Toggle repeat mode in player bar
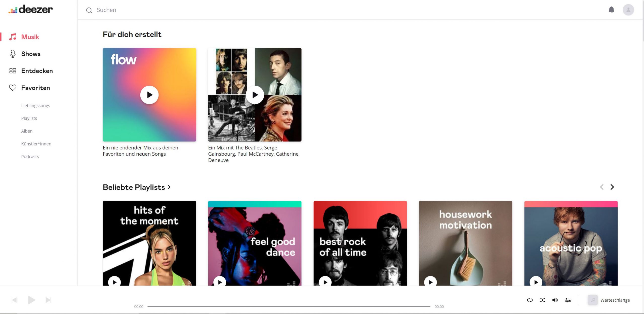644x314 pixels. [530, 300]
